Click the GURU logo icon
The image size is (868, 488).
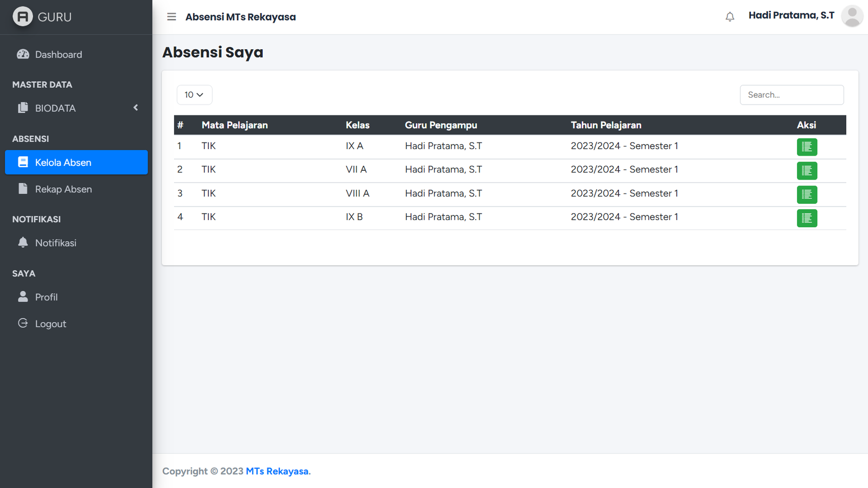[23, 17]
